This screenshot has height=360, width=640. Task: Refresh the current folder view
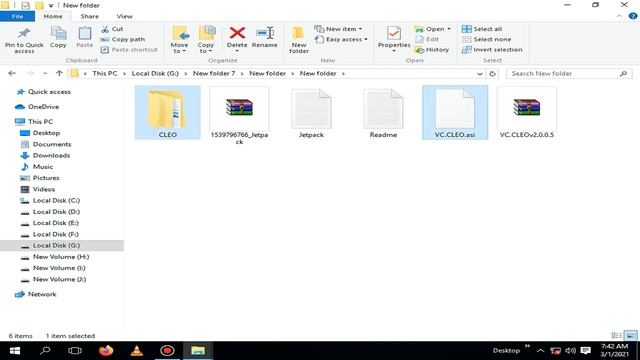coord(493,73)
